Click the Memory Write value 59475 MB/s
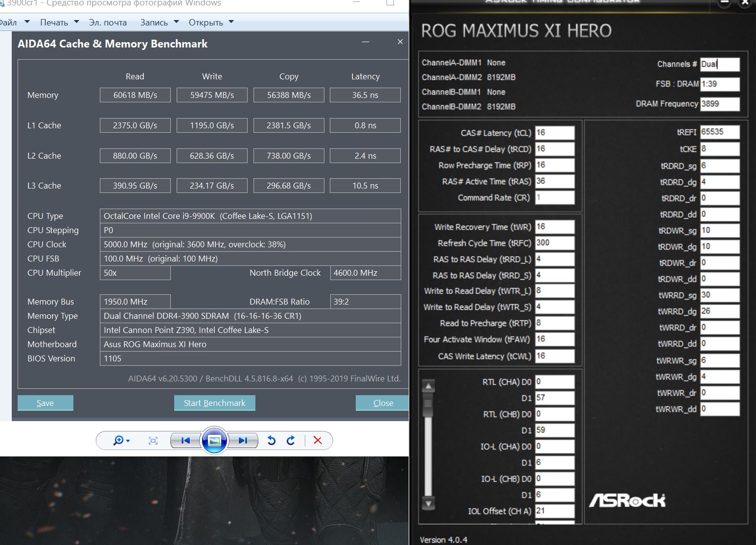 tap(212, 95)
